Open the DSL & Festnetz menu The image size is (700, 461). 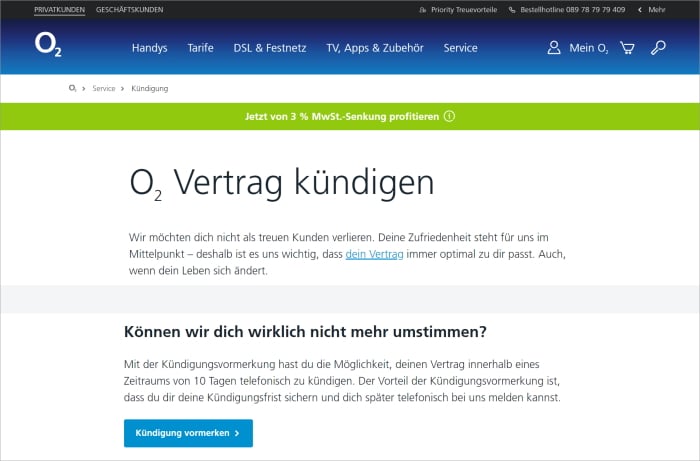pyautogui.click(x=270, y=48)
